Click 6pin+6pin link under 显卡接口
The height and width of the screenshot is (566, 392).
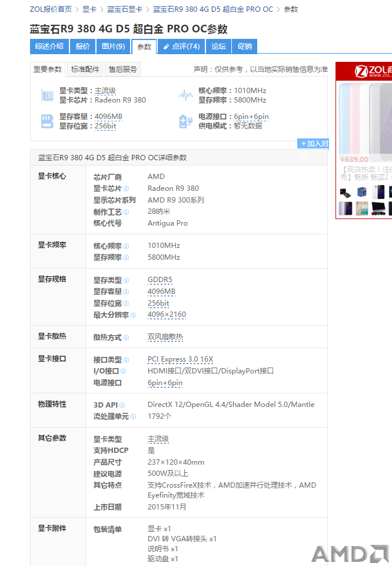pyautogui.click(x=165, y=383)
